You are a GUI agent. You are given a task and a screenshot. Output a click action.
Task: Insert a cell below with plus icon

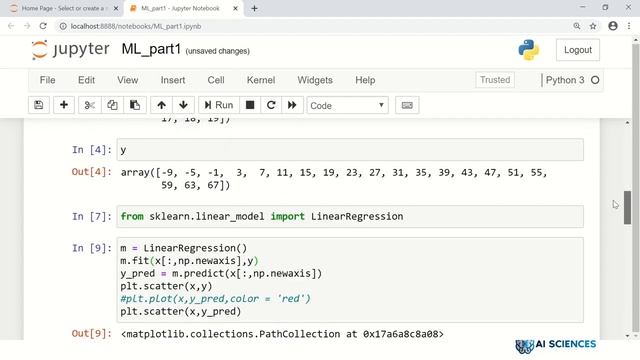click(64, 105)
